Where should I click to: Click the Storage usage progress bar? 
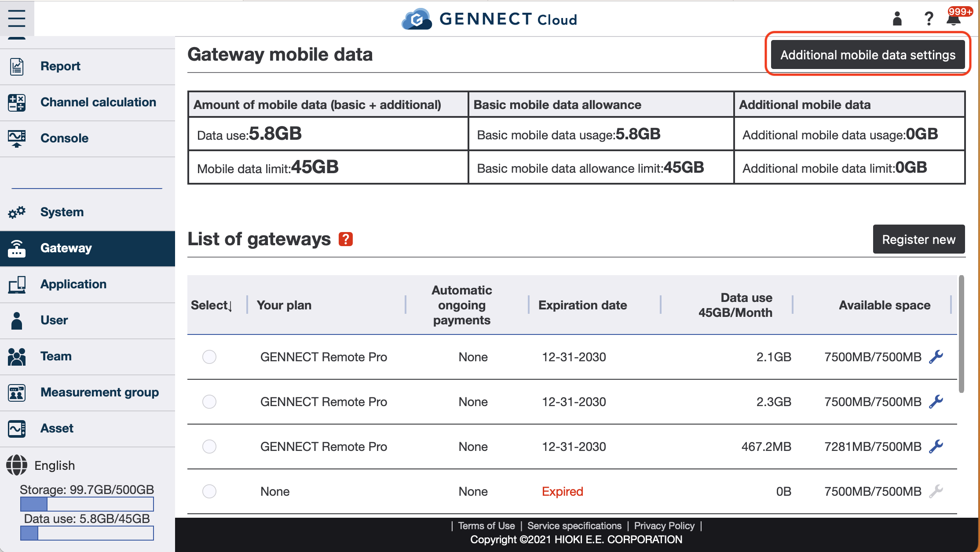point(87,504)
